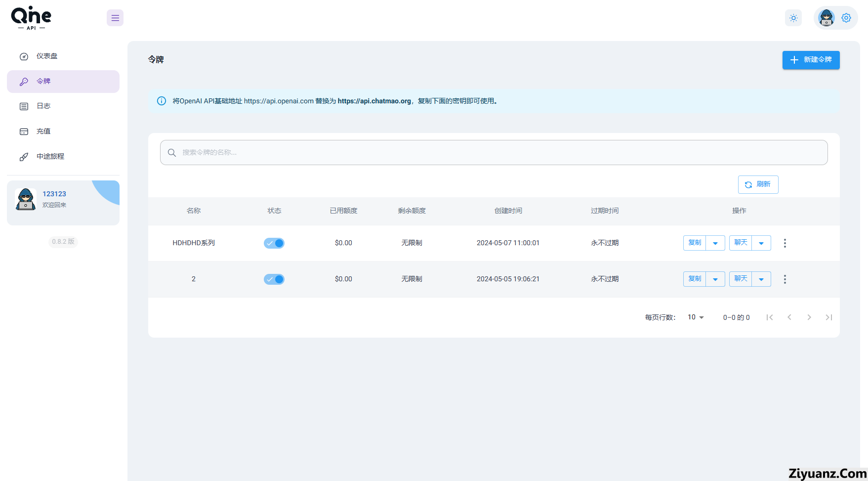Screen dimensions: 868x481
Task: Open settings via top-right gear icon
Action: 846,18
